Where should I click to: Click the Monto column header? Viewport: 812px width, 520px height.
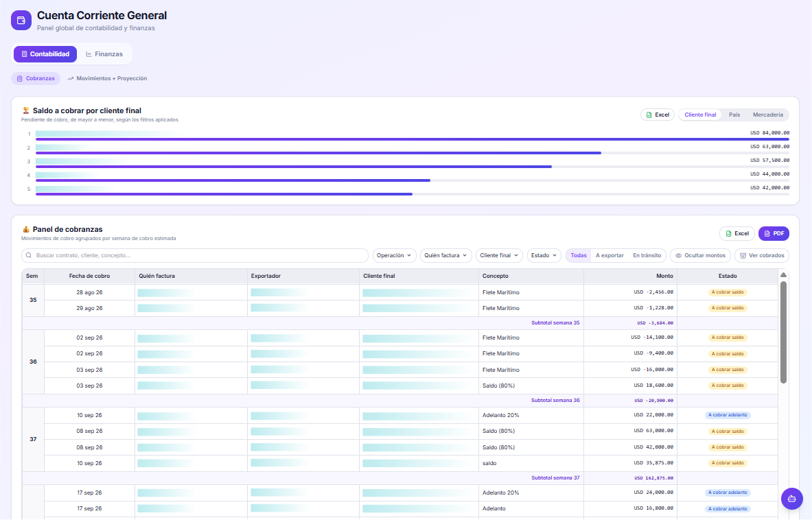tap(630, 276)
